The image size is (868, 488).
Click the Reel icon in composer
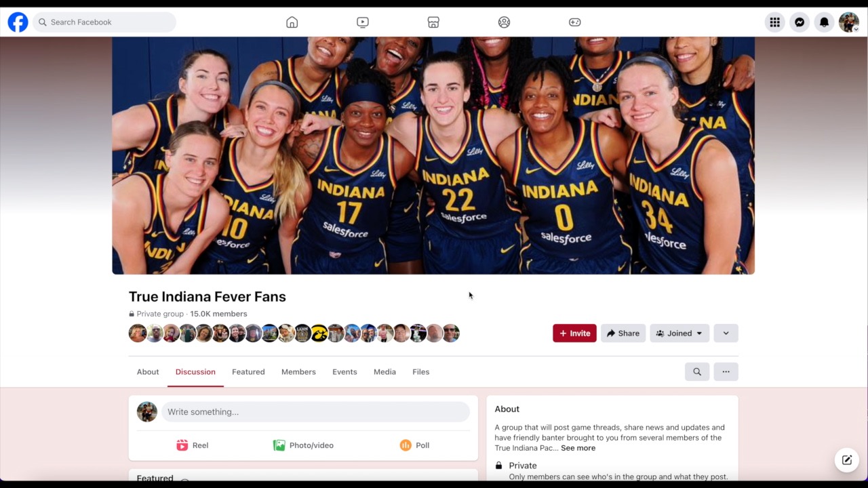pos(182,445)
